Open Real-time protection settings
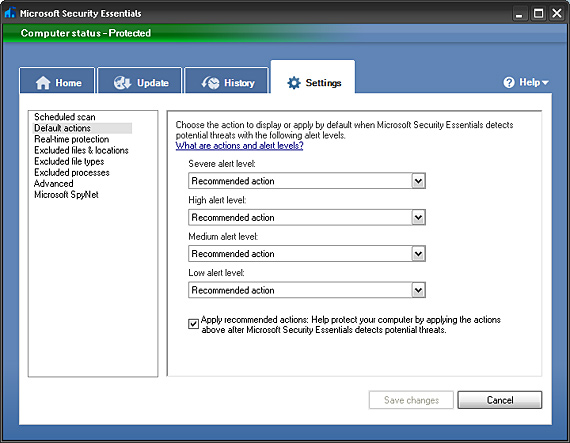This screenshot has width=570, height=443. point(72,139)
